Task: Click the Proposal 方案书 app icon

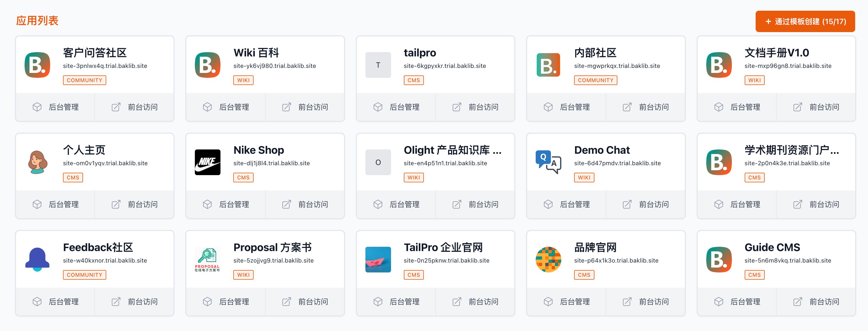Action: coord(207,259)
